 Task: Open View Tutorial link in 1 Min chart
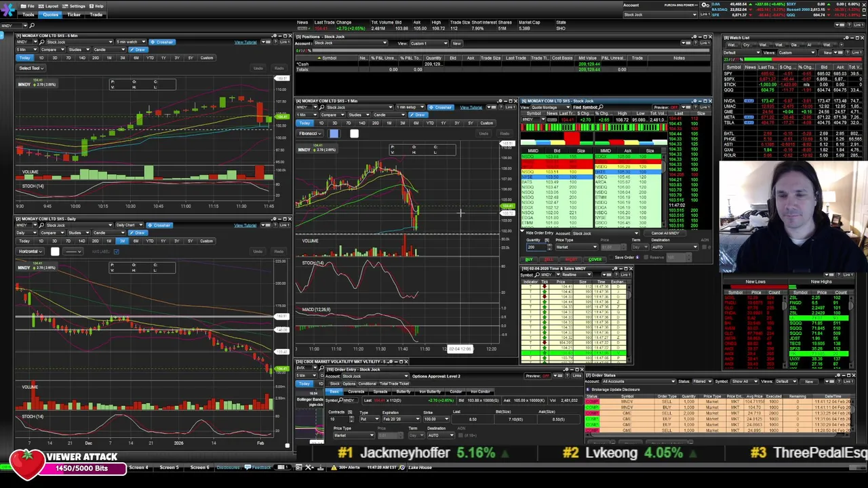click(471, 108)
